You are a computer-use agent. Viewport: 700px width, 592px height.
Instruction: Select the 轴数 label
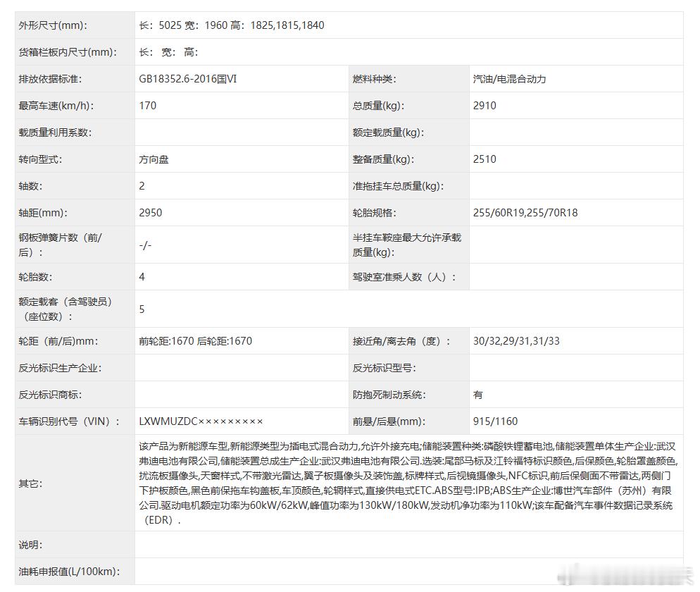(x=30, y=186)
